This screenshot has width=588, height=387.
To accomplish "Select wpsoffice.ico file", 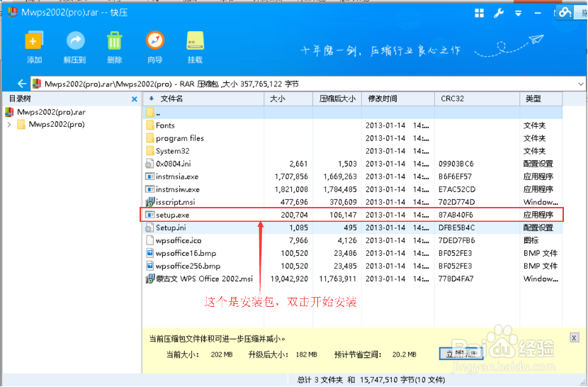I will point(353,240).
